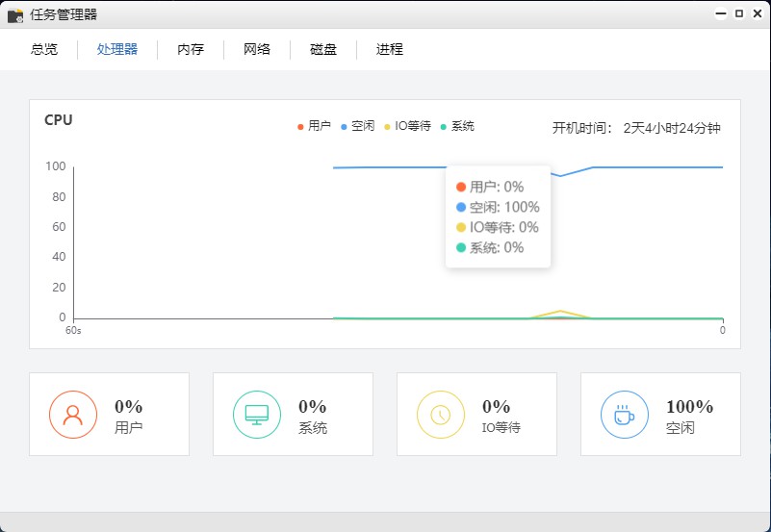This screenshot has width=771, height=532.
Task: Click the blue idle line on CPU chart
Action: point(655,167)
